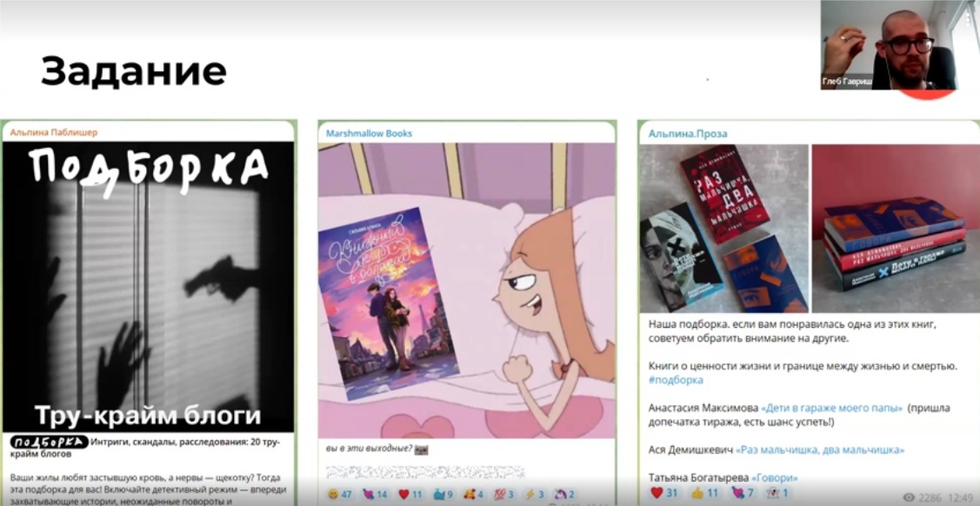The width and height of the screenshot is (980, 506).
Task: Click the lightning bolt reaction
Action: [535, 494]
